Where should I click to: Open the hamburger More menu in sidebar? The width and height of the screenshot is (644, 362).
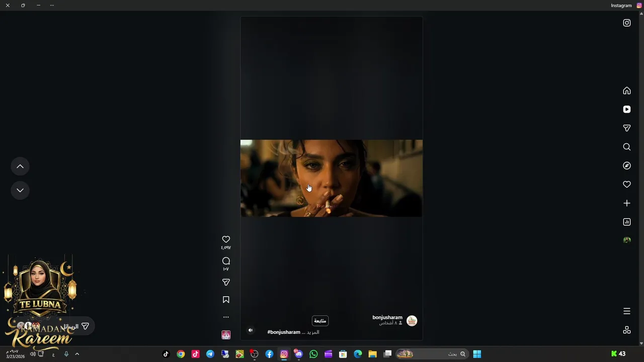click(627, 311)
